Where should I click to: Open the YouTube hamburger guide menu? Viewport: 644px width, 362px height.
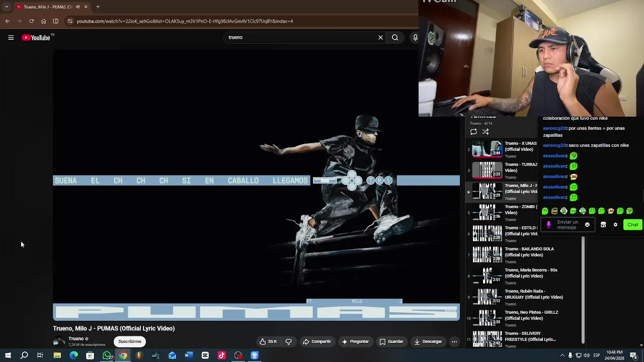(x=11, y=37)
